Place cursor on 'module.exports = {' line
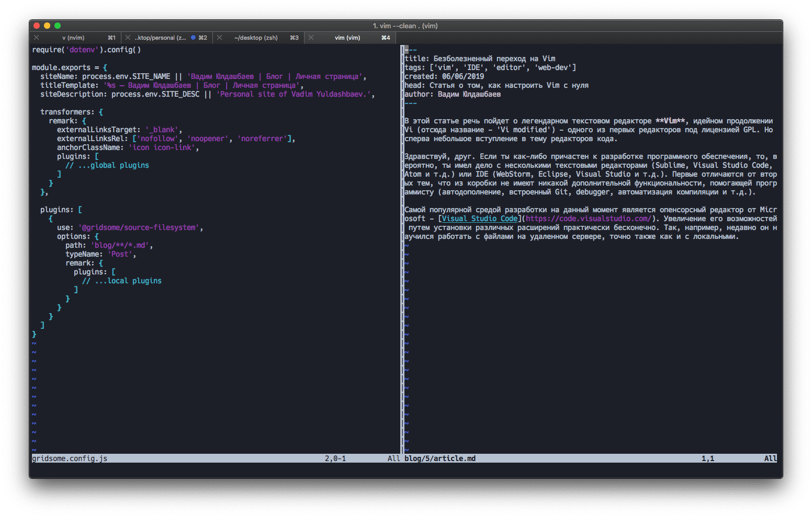Screen dimensions: 812x517 [x=70, y=67]
